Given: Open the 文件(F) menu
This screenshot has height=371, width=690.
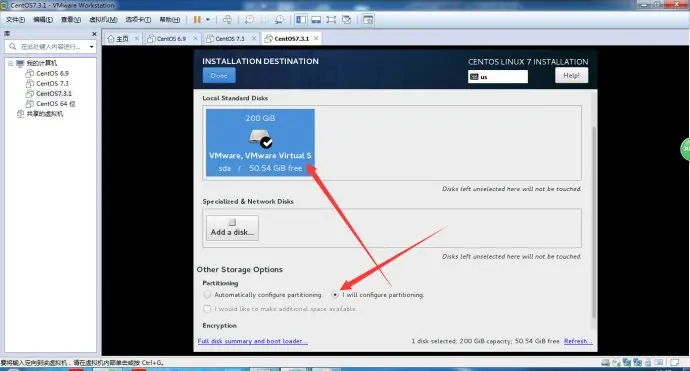Looking at the screenshot, I should tap(15, 19).
